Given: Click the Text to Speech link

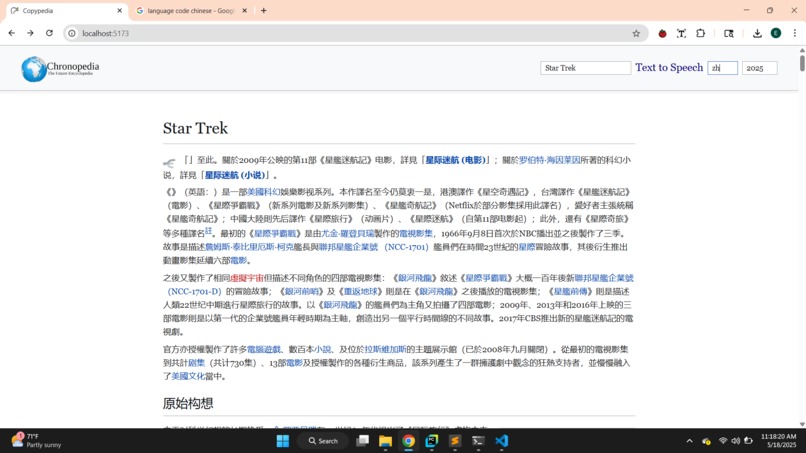Looking at the screenshot, I should coord(669,67).
